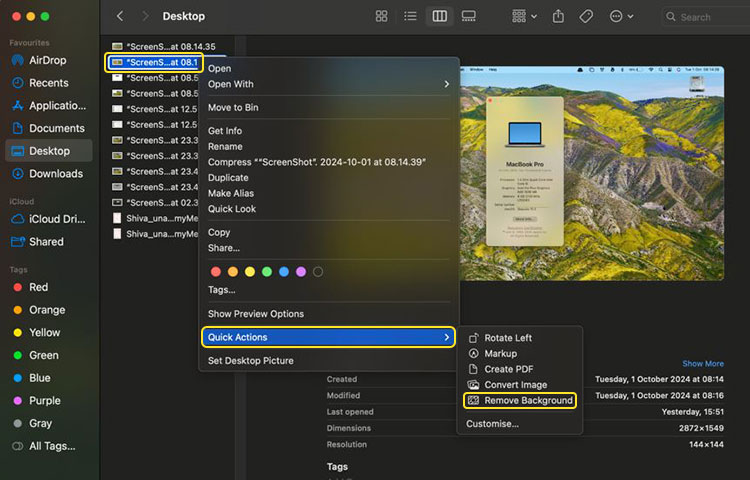Open the group-by dropdown in toolbar

tap(523, 17)
